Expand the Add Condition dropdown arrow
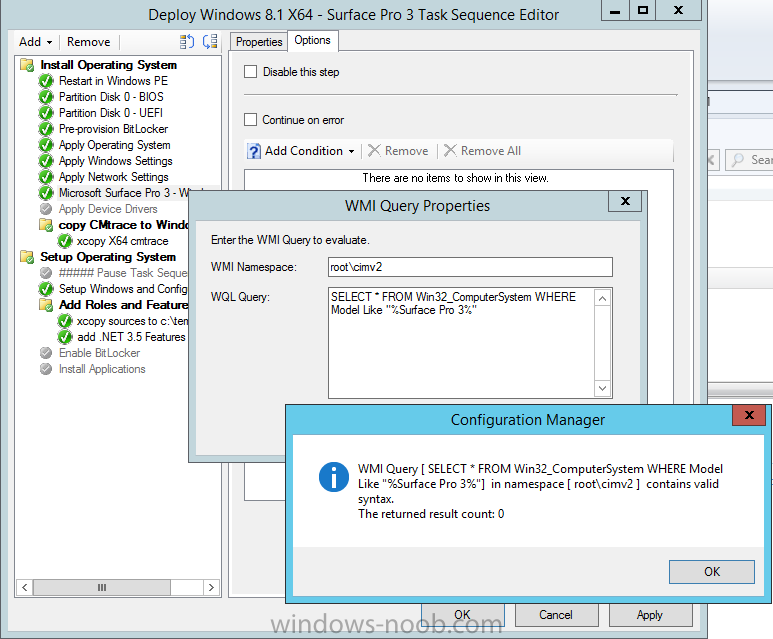 coord(351,151)
